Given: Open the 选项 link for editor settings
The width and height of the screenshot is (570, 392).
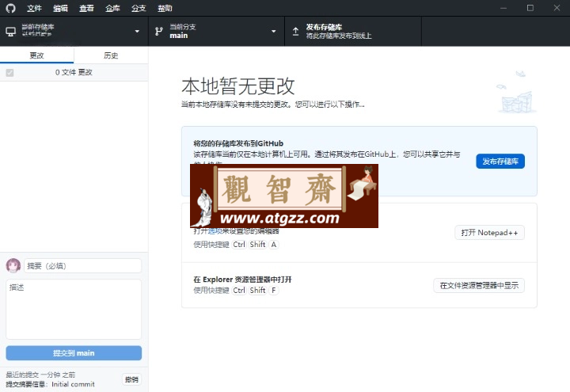Looking at the screenshot, I should point(215,231).
